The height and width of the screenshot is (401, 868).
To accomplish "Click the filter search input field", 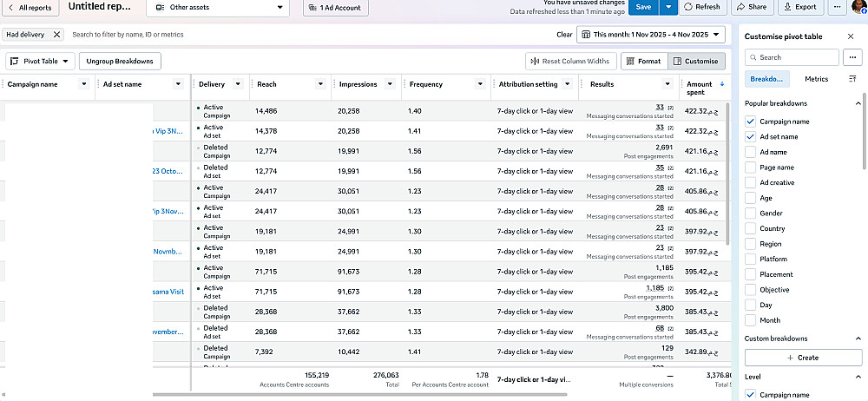I will coord(304,35).
